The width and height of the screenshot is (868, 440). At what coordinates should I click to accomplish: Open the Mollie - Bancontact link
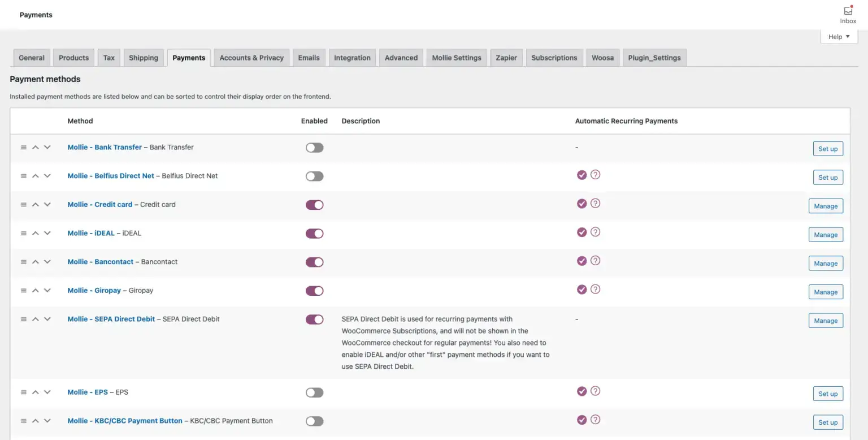pyautogui.click(x=101, y=262)
